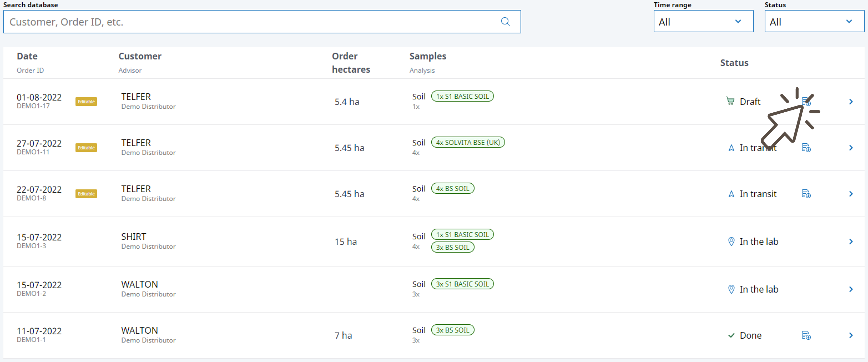Open the Time range dropdown
868x362 pixels.
click(703, 22)
